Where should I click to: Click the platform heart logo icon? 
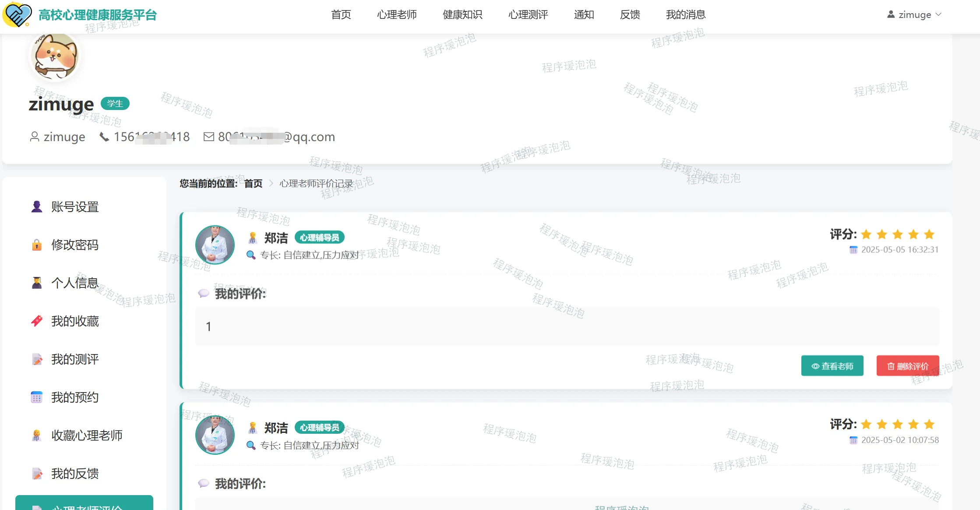click(x=17, y=14)
